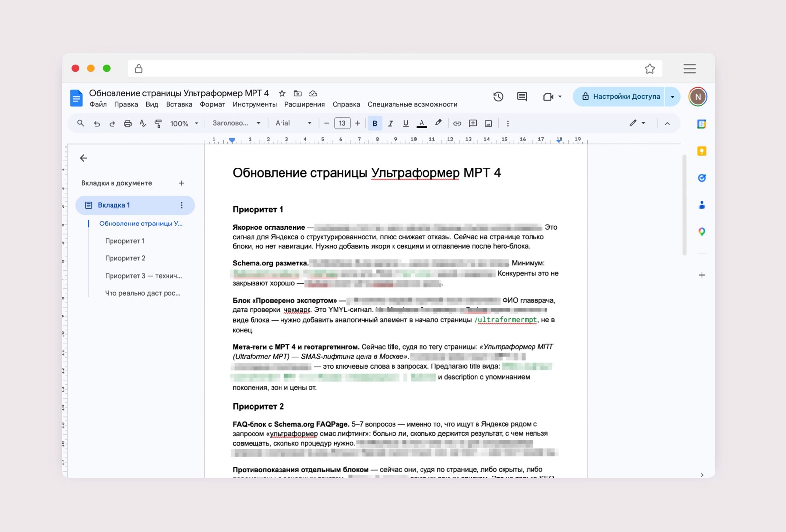The width and height of the screenshot is (786, 532).
Task: Add a comment using the toolbar icon
Action: coord(473,124)
